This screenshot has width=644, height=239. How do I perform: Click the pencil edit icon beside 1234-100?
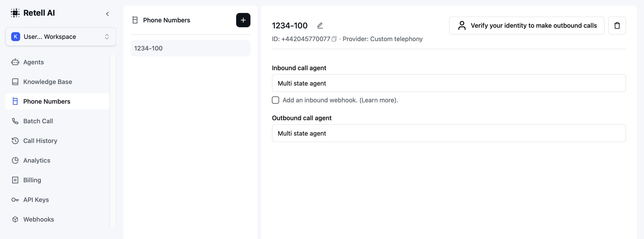tap(320, 25)
